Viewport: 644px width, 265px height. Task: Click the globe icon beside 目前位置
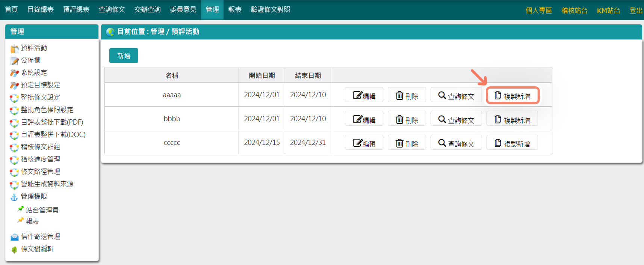click(110, 32)
